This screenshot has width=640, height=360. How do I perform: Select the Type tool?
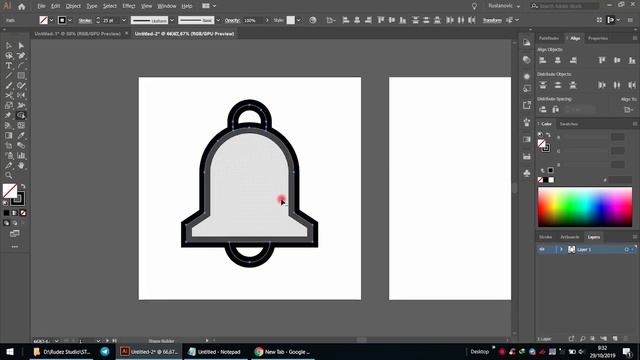click(9, 66)
